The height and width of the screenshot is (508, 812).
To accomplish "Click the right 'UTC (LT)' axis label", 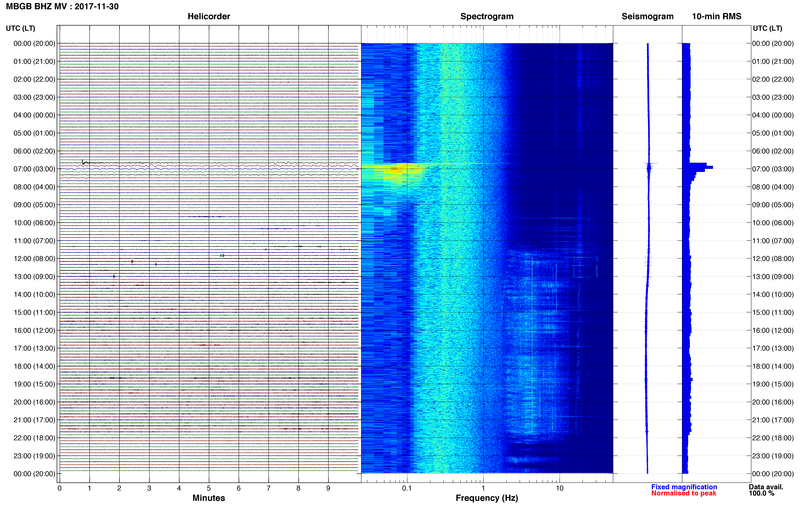I will tap(767, 28).
